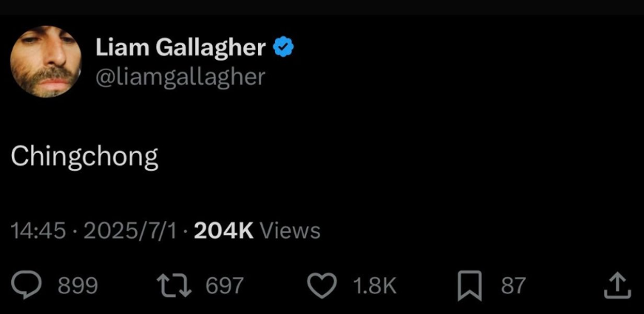Open Liam Gallagher's profile picture
The width and height of the screenshot is (644, 314).
46,61
